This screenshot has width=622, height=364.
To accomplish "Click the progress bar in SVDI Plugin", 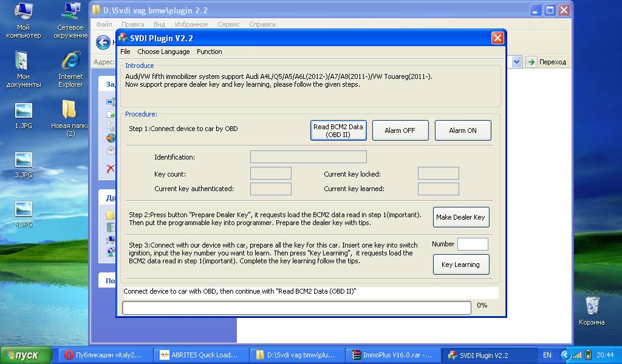I will (296, 308).
